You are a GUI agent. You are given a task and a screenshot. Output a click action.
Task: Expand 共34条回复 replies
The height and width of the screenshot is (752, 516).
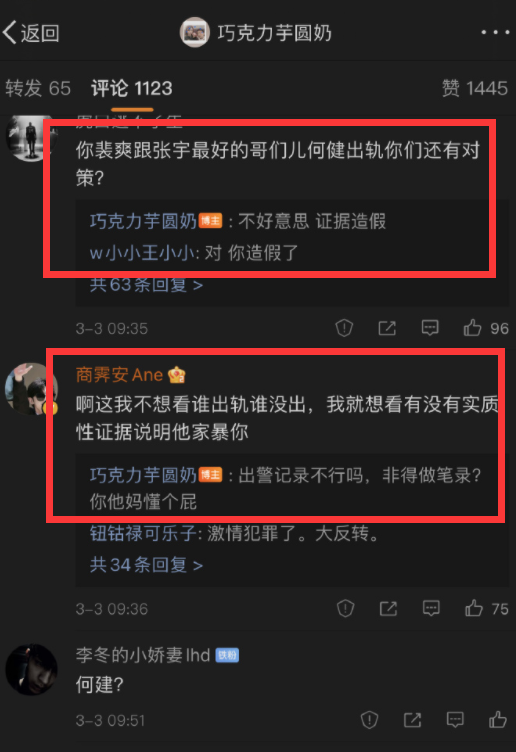[146, 565]
